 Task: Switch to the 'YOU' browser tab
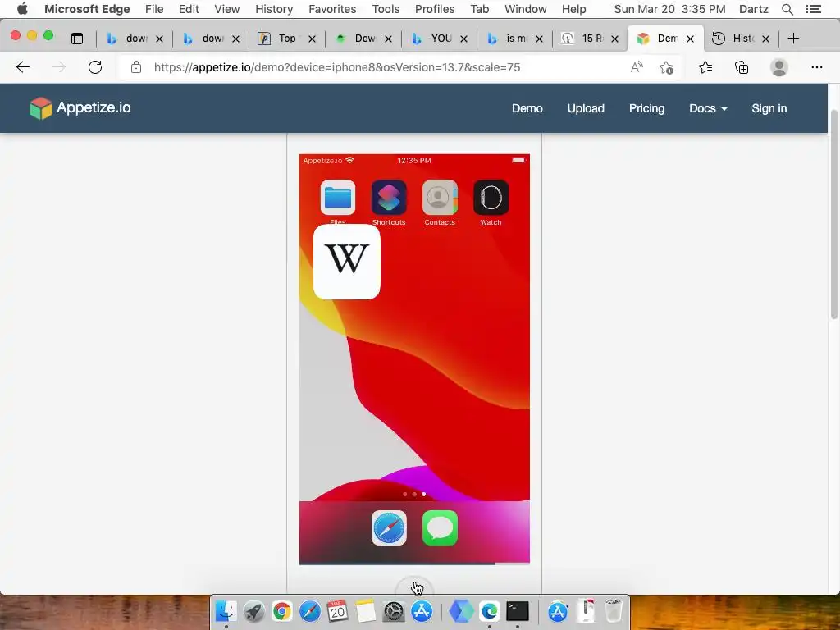pos(441,38)
